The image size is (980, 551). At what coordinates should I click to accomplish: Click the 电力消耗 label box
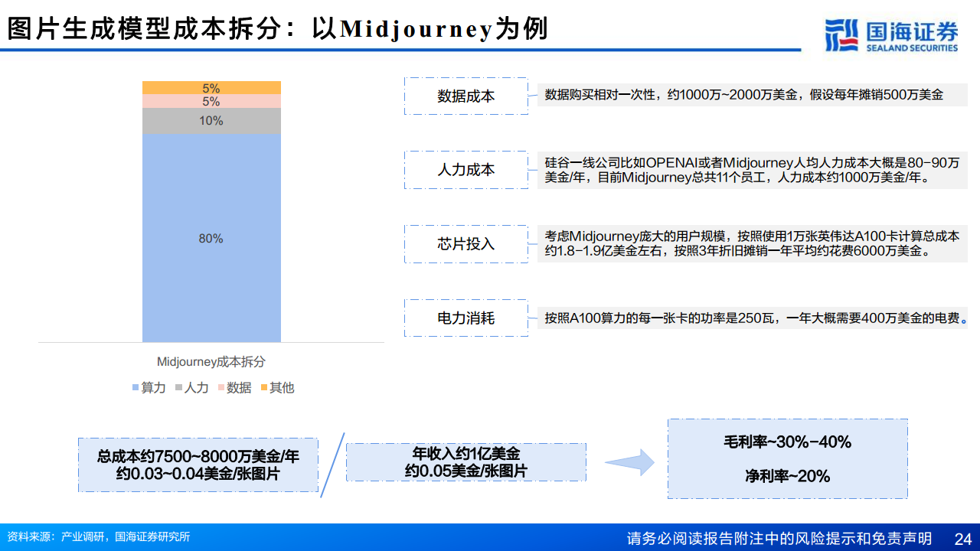tap(466, 318)
